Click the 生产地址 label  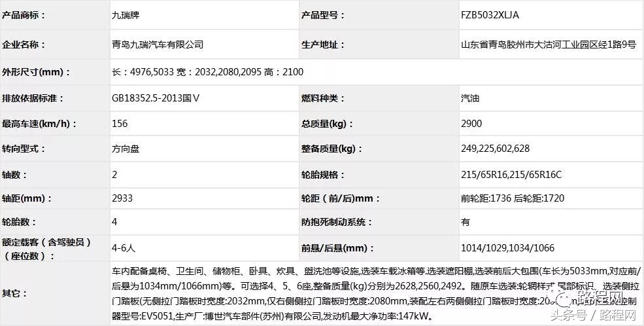pos(323,45)
